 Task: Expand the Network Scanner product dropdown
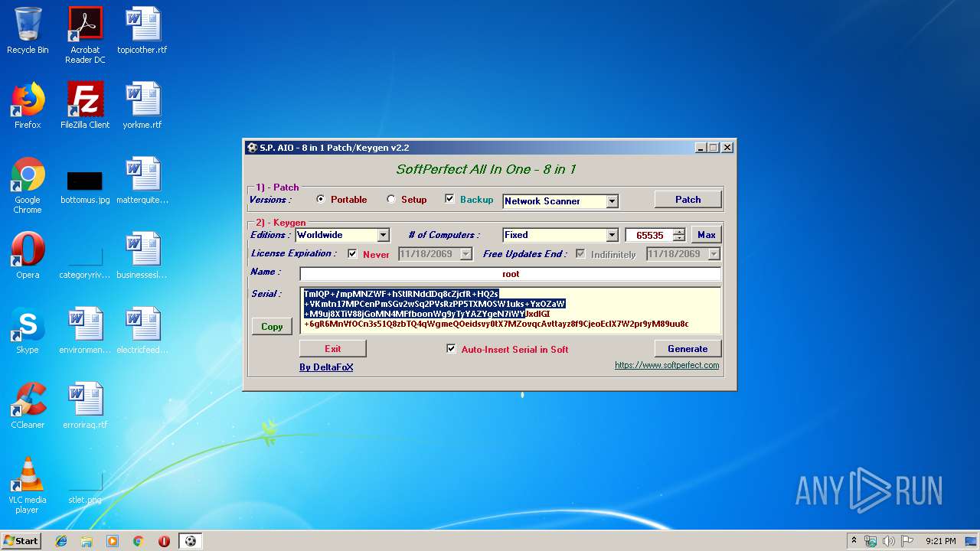point(612,201)
